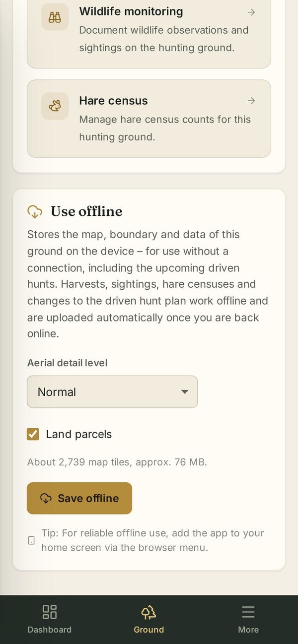
Task: Click the hare icon in Hare census card
Action: [x=55, y=106]
